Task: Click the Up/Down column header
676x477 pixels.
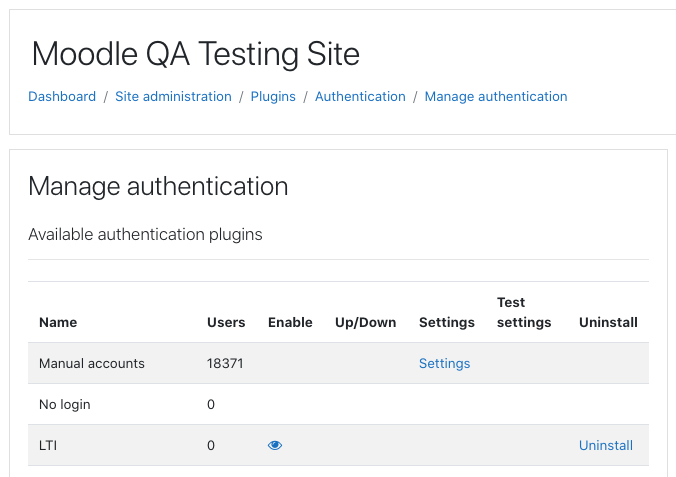Action: 366,323
